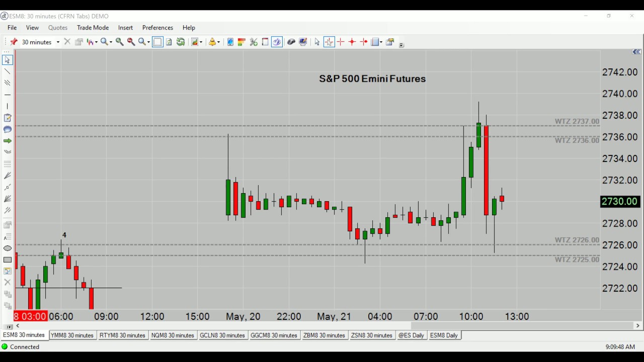
Task: Switch to ESM8 Daily tab
Action: click(x=444, y=335)
